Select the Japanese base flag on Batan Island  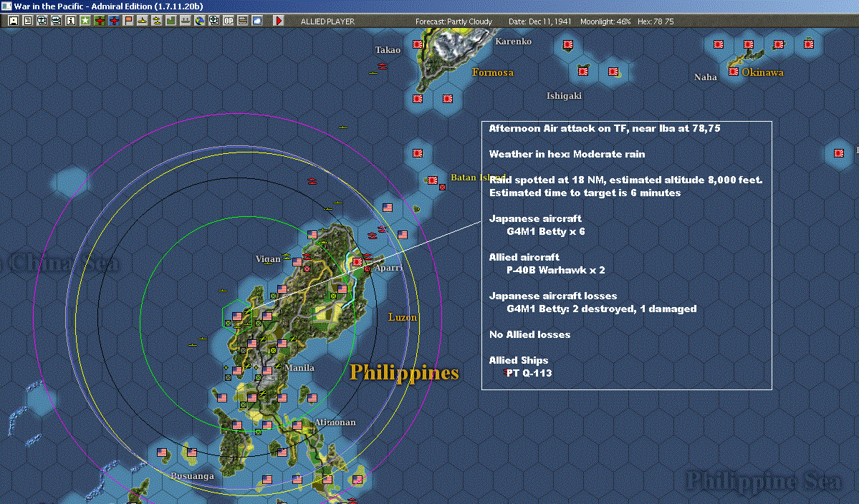(432, 180)
